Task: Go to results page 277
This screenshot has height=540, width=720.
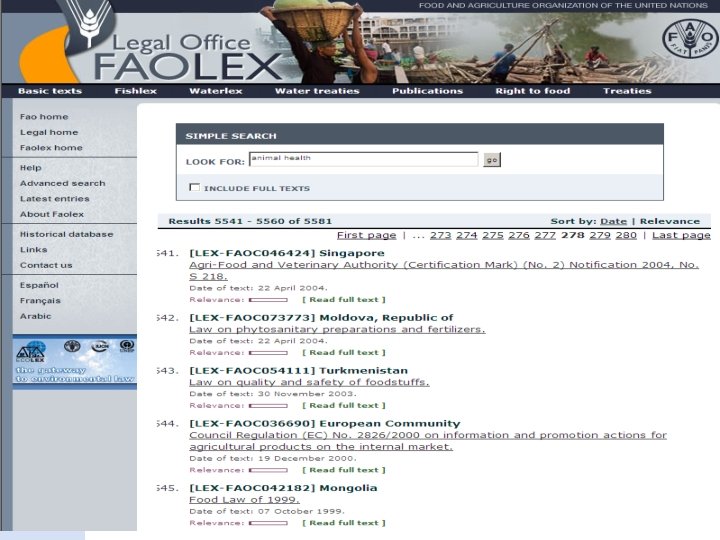Action: point(545,235)
